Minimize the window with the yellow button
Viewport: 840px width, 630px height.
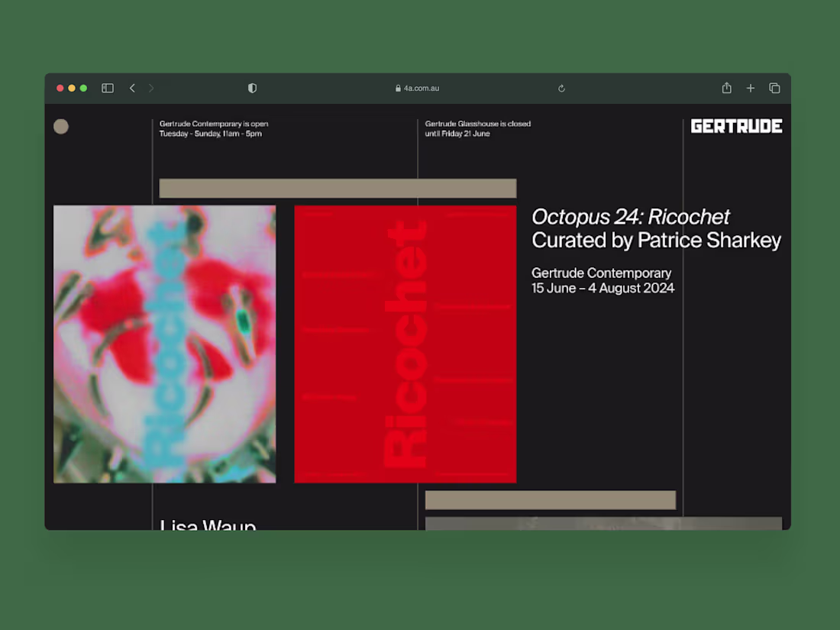click(72, 88)
